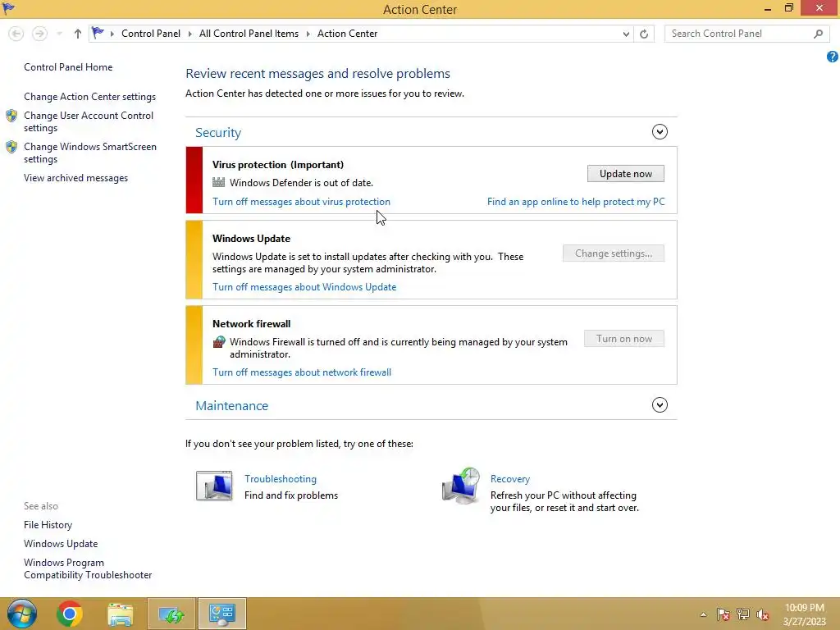
Task: Click the Forward navigation arrow
Action: pyautogui.click(x=39, y=34)
